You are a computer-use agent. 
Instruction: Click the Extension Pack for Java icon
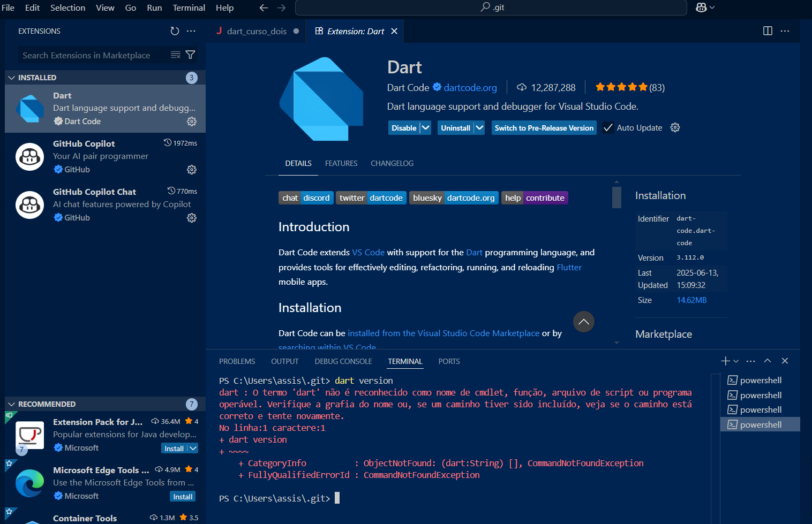coord(30,435)
